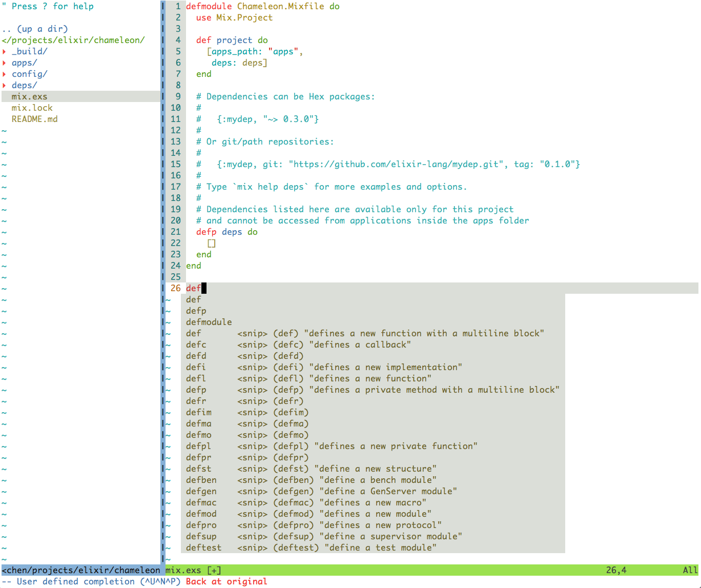The width and height of the screenshot is (701, 588).
Task: Pick 'defben' bench module snippet
Action: pyautogui.click(x=373, y=480)
